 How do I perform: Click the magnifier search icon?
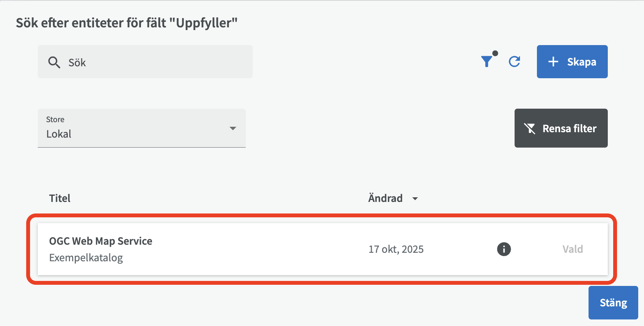[54, 62]
